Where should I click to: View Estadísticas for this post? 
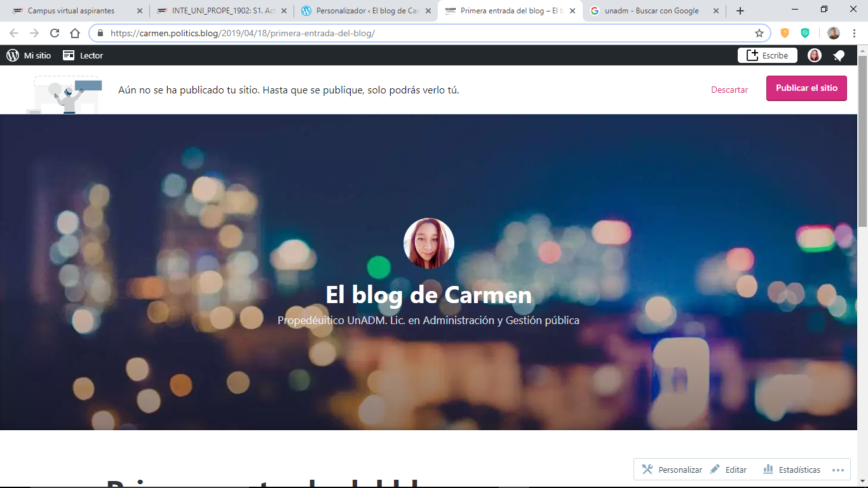[792, 470]
